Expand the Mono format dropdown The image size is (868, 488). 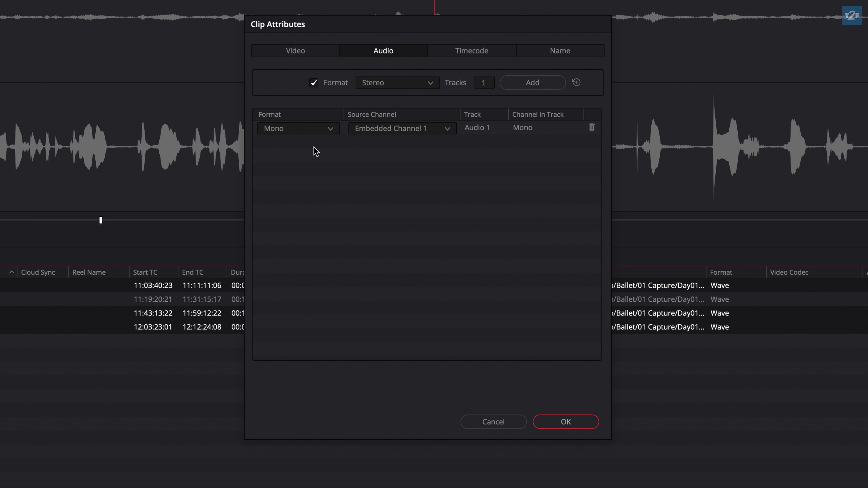coord(298,128)
